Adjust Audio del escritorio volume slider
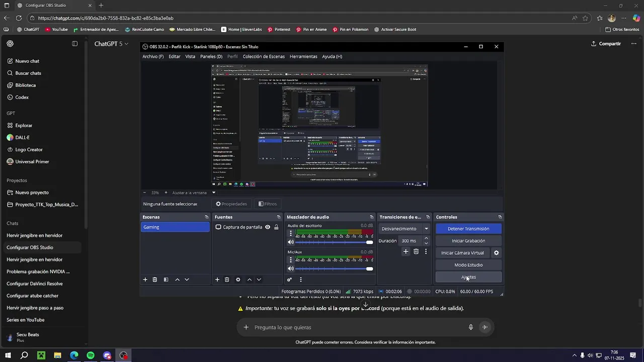This screenshot has width=644, height=362. pos(335,242)
